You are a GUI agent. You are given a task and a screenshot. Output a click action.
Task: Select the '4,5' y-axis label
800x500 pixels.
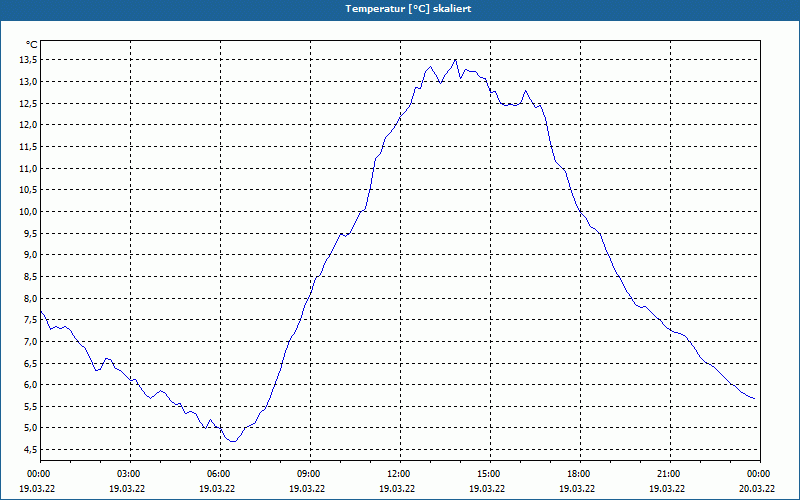[x=31, y=449]
